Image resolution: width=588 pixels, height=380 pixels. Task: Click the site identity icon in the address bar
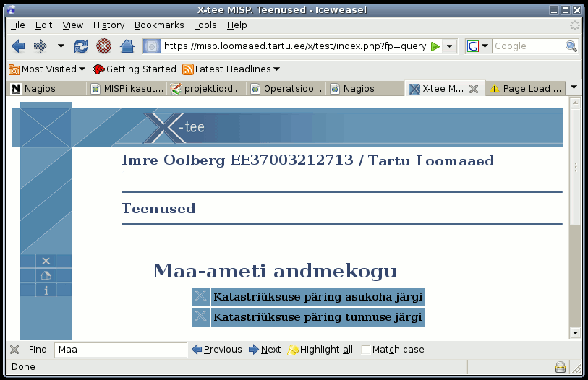tap(152, 46)
